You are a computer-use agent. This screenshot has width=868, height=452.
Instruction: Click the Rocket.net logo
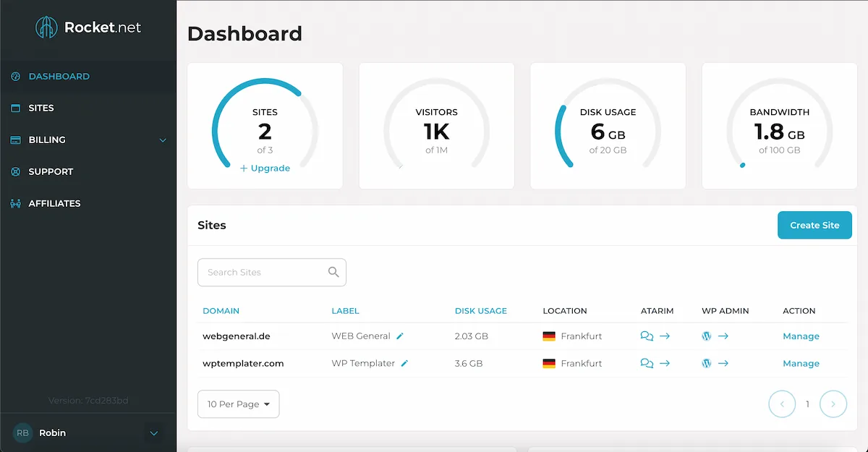(x=88, y=28)
